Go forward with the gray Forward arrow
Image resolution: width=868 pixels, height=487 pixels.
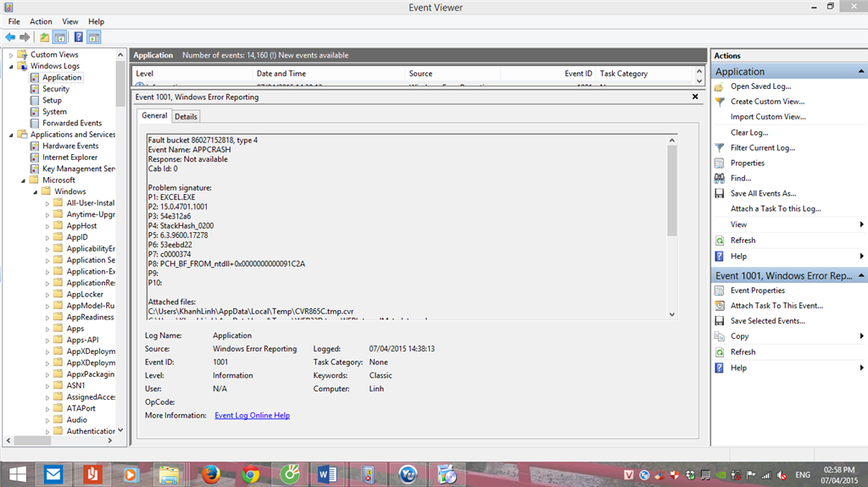25,37
